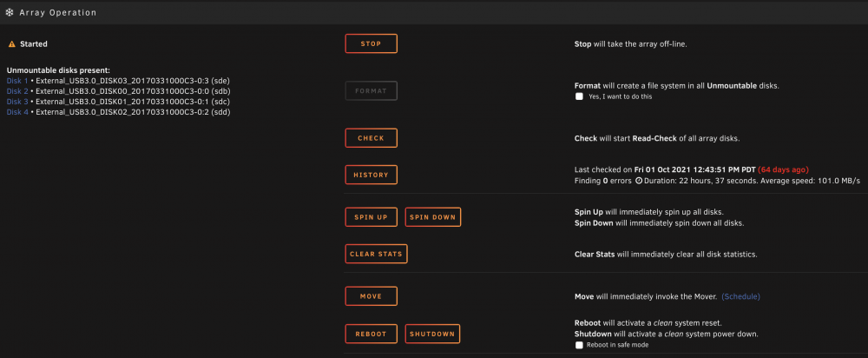Image resolution: width=868 pixels, height=358 pixels.
Task: Open the check HISTORY
Action: (x=371, y=175)
